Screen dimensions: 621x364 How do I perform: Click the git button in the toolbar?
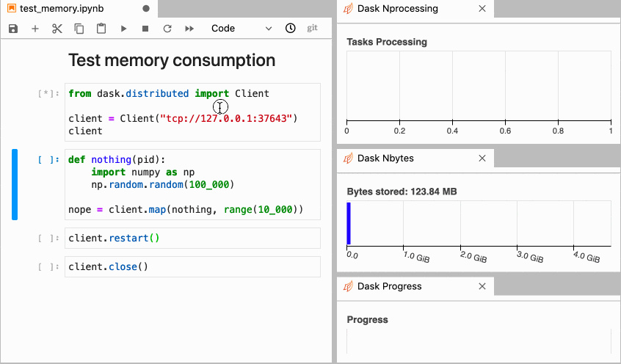tap(312, 29)
